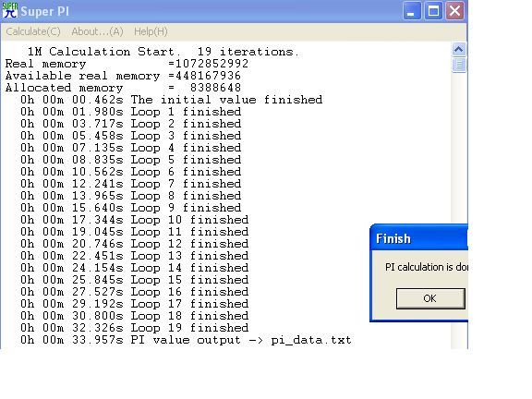The height and width of the screenshot is (399, 532).
Task: Open the Calculate(C) menu
Action: (33, 31)
